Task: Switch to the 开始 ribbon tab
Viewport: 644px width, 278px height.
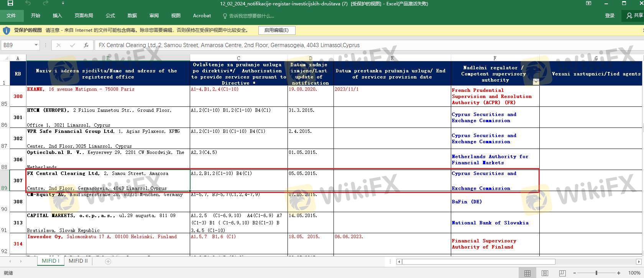Action: point(36,16)
